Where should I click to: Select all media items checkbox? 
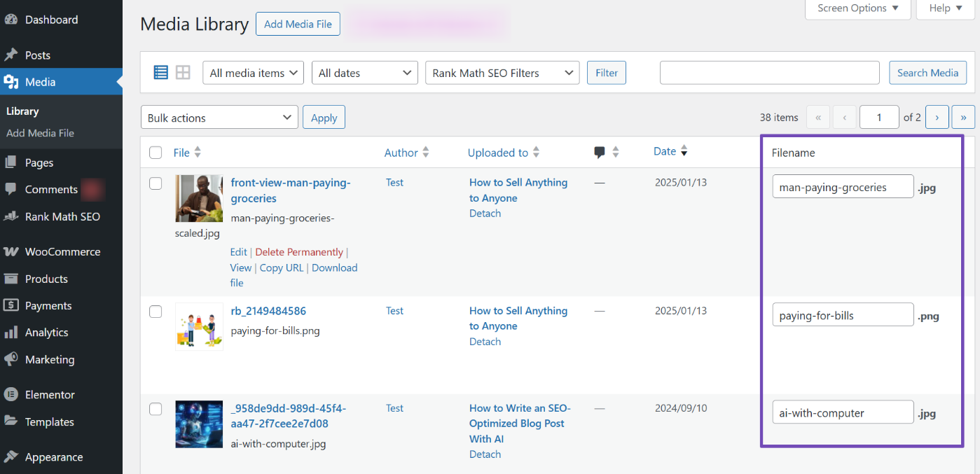tap(156, 153)
